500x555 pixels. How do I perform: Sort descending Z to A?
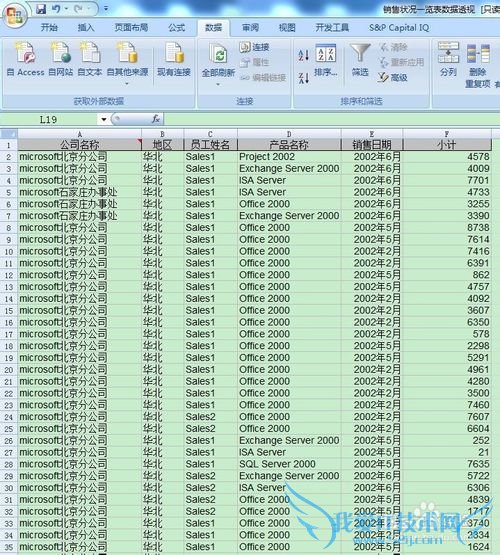(304, 78)
